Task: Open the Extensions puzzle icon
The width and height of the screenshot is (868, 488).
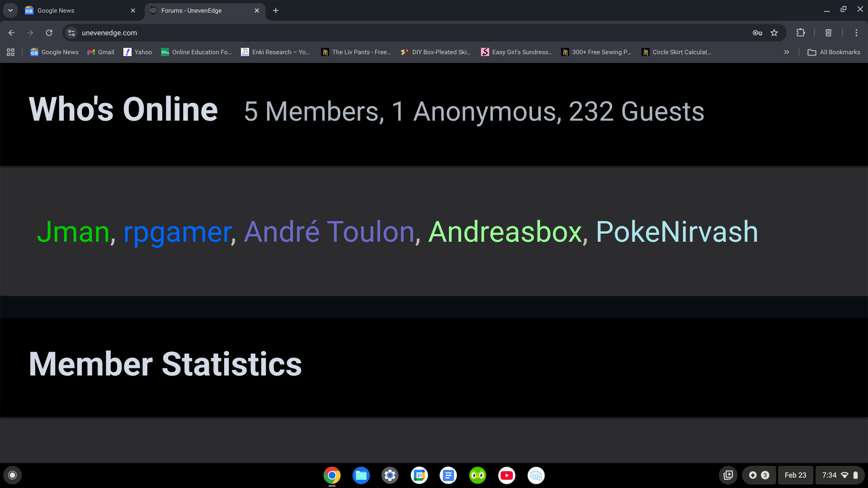Action: coord(801,33)
